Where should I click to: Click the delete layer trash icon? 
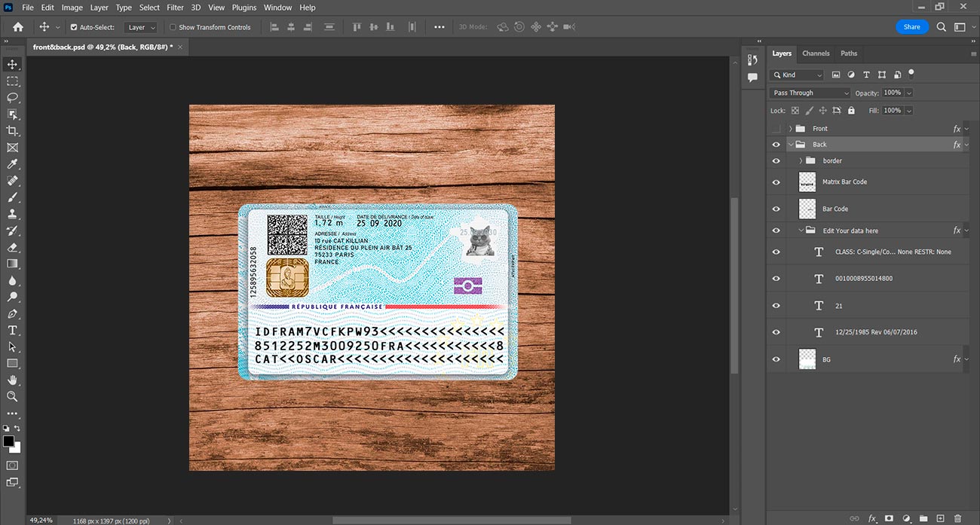(x=958, y=518)
